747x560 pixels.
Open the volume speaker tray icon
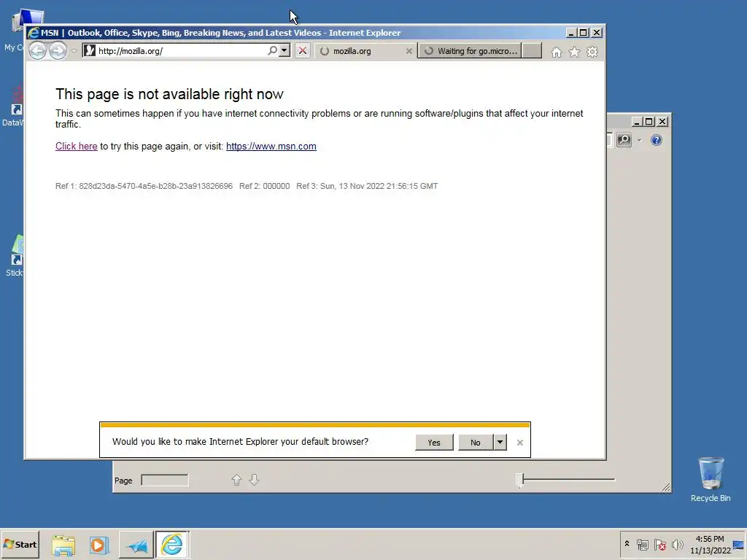[x=677, y=544]
